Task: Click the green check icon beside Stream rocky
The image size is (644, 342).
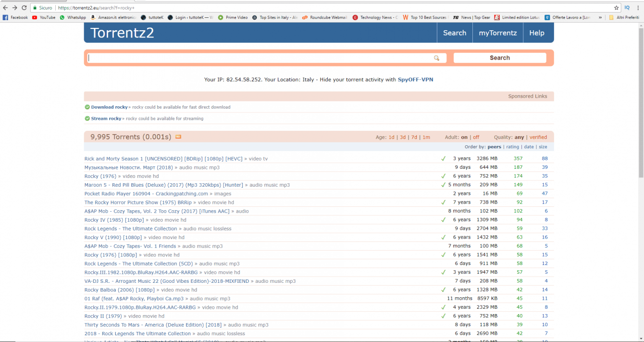Action: pos(87,118)
